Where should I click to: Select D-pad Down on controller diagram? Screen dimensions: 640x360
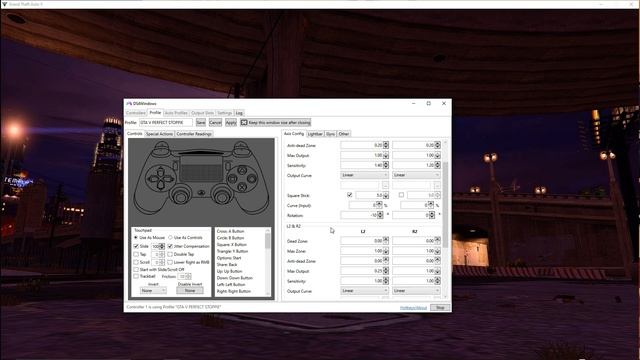[161, 185]
